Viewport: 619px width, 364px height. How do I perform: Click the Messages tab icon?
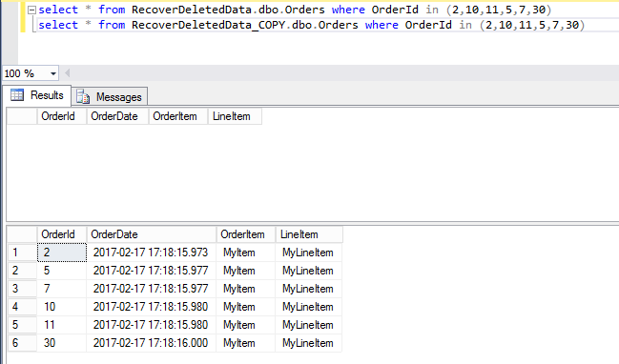pos(83,96)
